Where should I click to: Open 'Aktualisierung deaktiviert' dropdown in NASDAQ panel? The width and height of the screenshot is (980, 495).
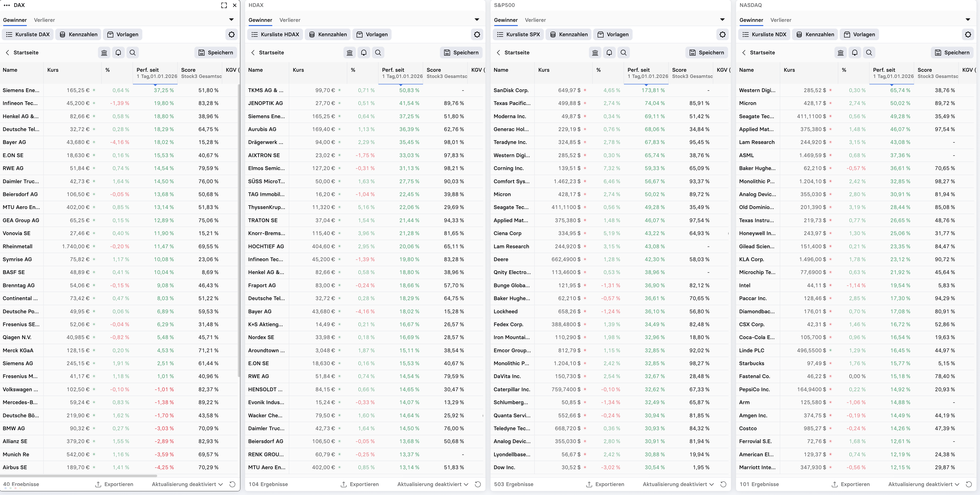[x=923, y=484]
